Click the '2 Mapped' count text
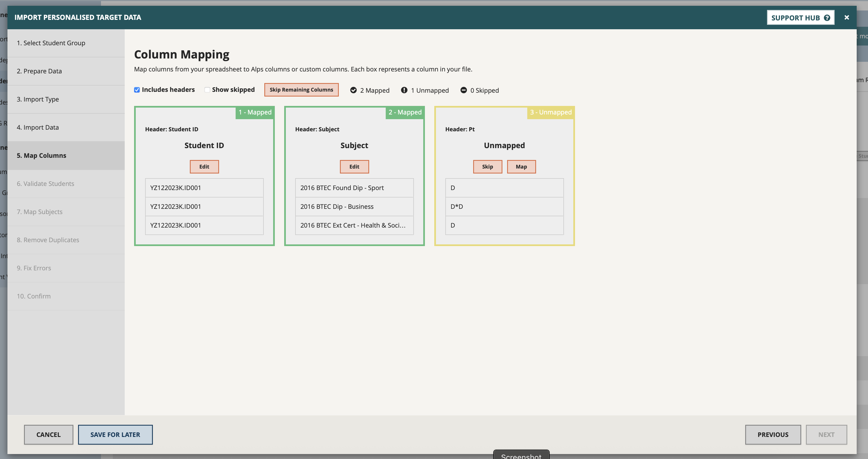The height and width of the screenshot is (459, 868). (x=375, y=90)
